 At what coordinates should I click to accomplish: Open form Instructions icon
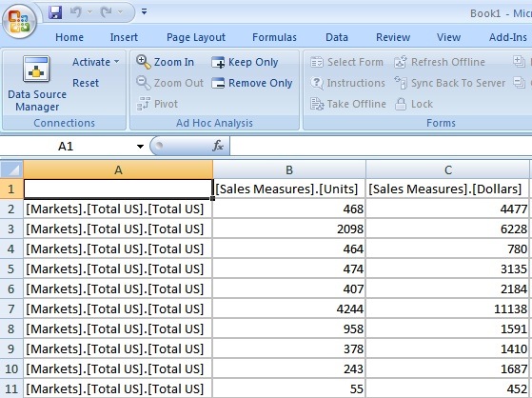point(317,83)
